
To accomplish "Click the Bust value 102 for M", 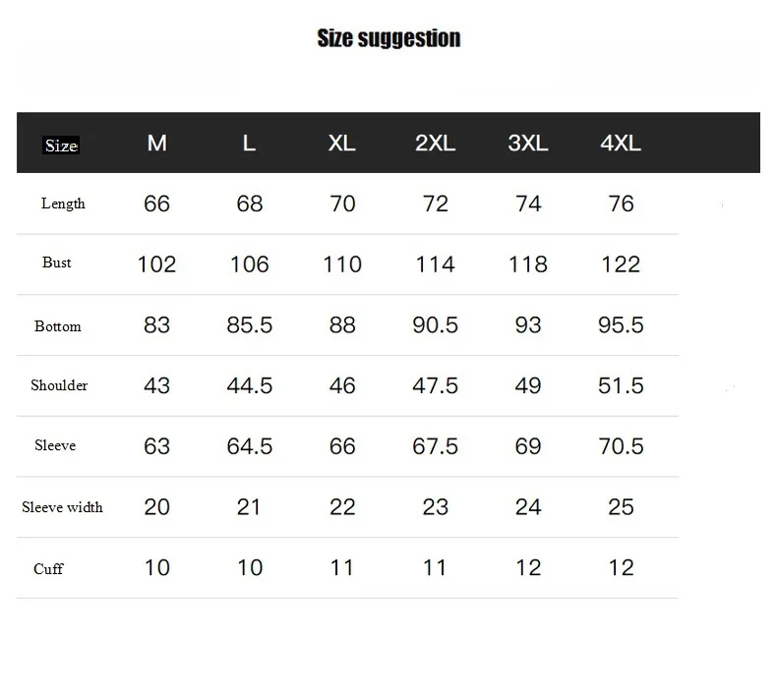I will pos(156,264).
